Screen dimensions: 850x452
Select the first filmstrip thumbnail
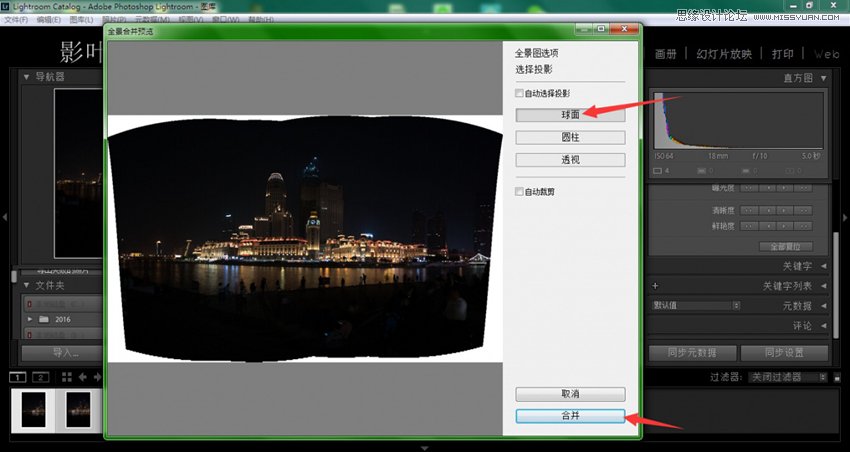click(33, 410)
